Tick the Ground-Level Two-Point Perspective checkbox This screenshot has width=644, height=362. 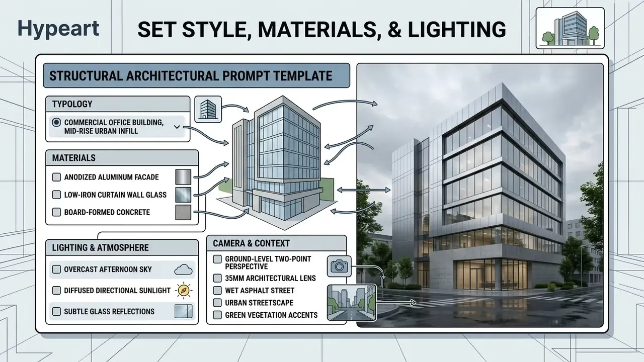(x=217, y=259)
